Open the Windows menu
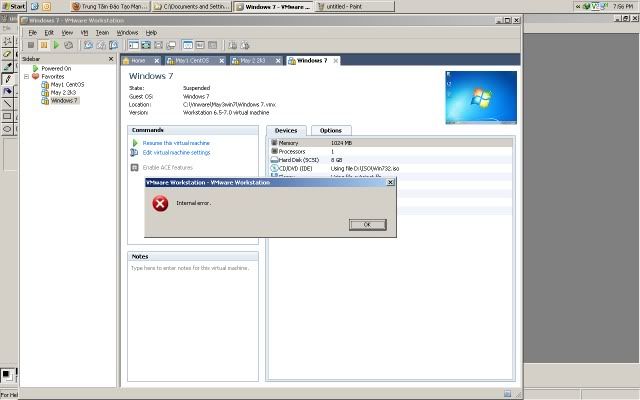Screen dimensions: 640x400 pos(127,33)
